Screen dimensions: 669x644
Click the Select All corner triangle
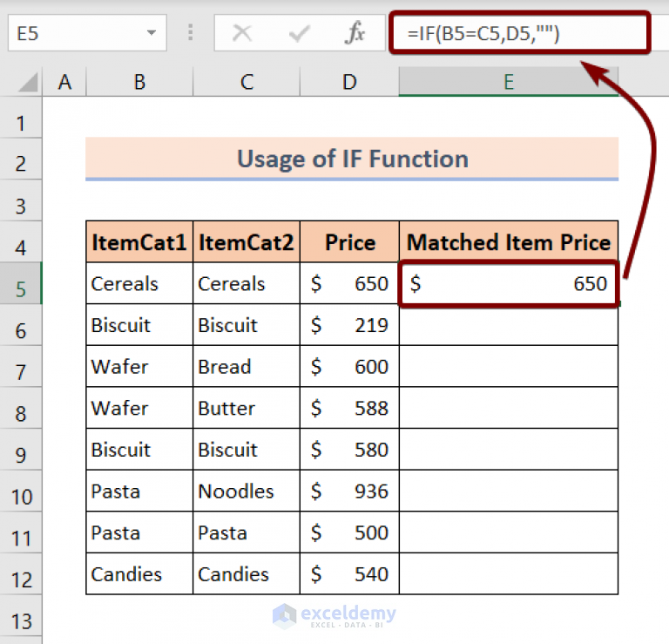(x=28, y=82)
